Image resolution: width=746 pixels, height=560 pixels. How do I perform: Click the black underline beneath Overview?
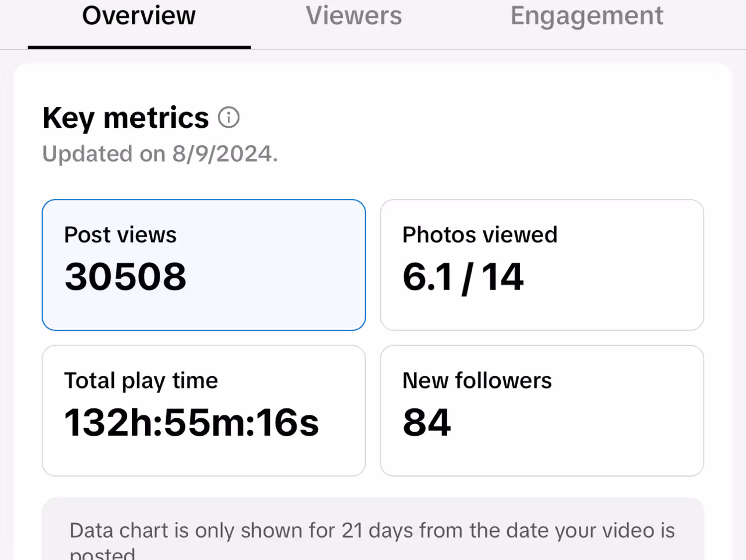(139, 47)
